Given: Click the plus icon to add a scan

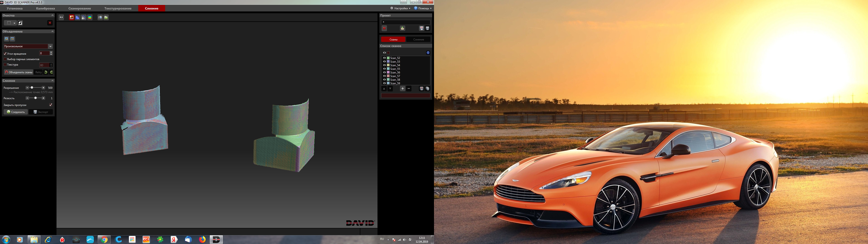Looking at the screenshot, I should 402,89.
